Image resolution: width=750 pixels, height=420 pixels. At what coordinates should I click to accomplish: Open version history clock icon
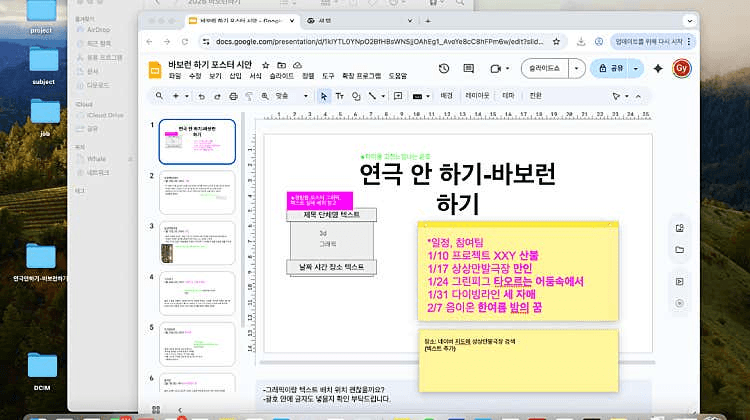[x=444, y=68]
